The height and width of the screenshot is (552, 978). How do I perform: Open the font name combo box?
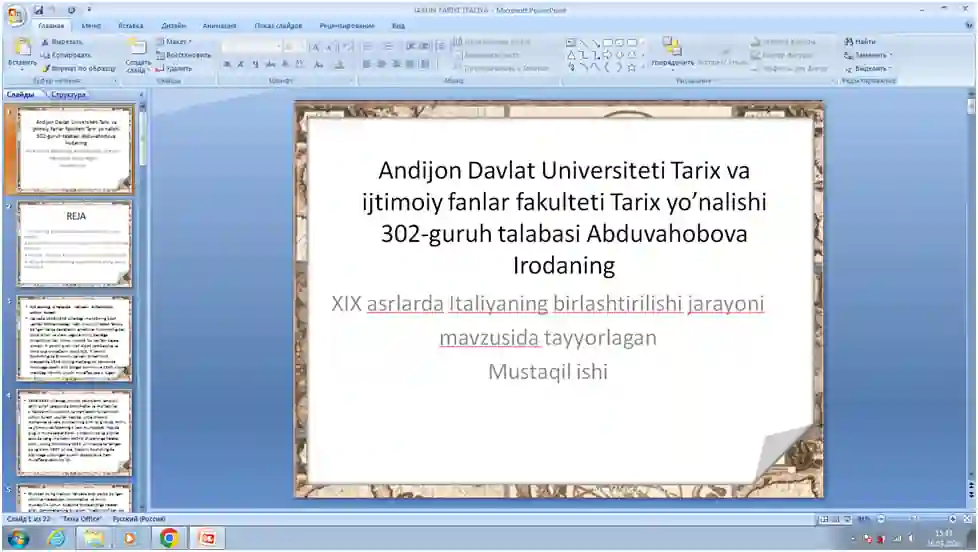(251, 47)
